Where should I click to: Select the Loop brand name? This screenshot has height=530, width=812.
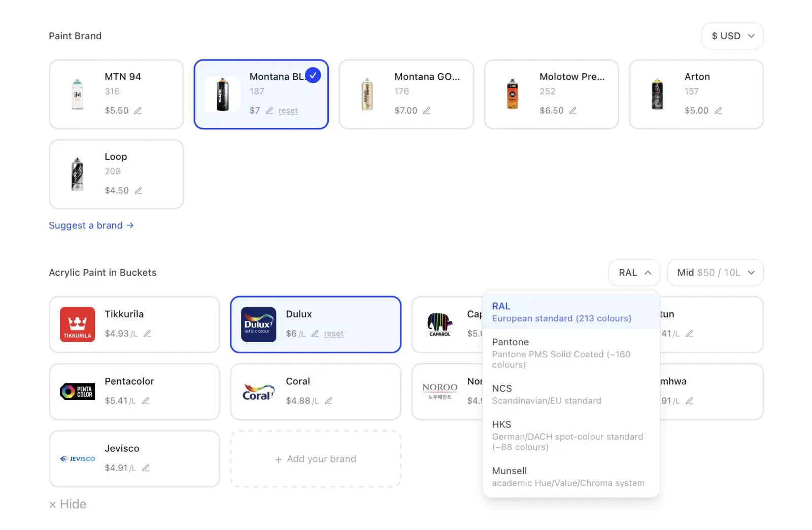tap(116, 157)
